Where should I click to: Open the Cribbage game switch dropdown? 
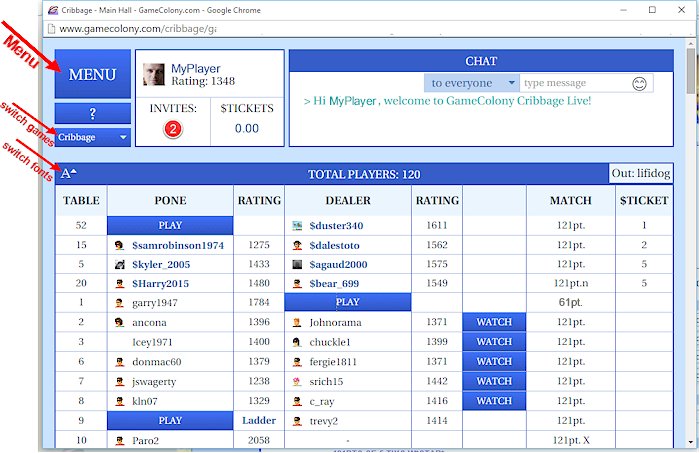pyautogui.click(x=93, y=137)
